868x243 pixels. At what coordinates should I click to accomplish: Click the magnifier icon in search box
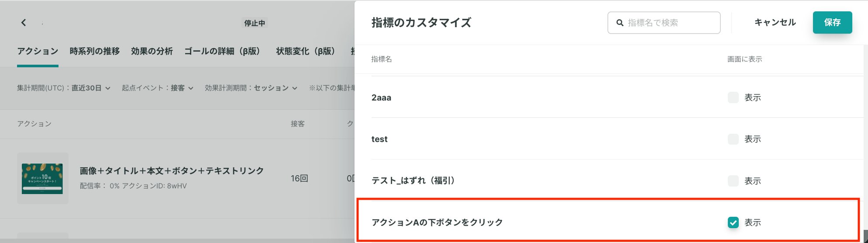[x=620, y=23]
